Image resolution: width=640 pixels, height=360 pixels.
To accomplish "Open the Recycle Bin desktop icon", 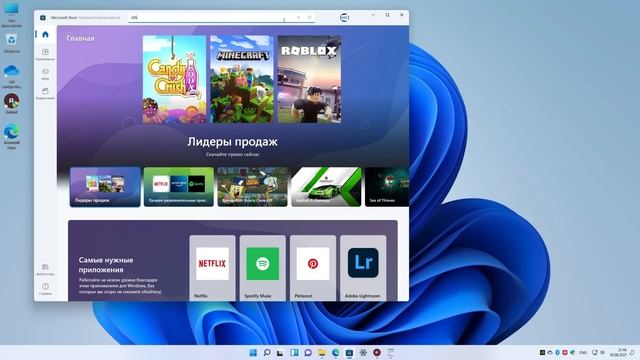I will coord(11,42).
